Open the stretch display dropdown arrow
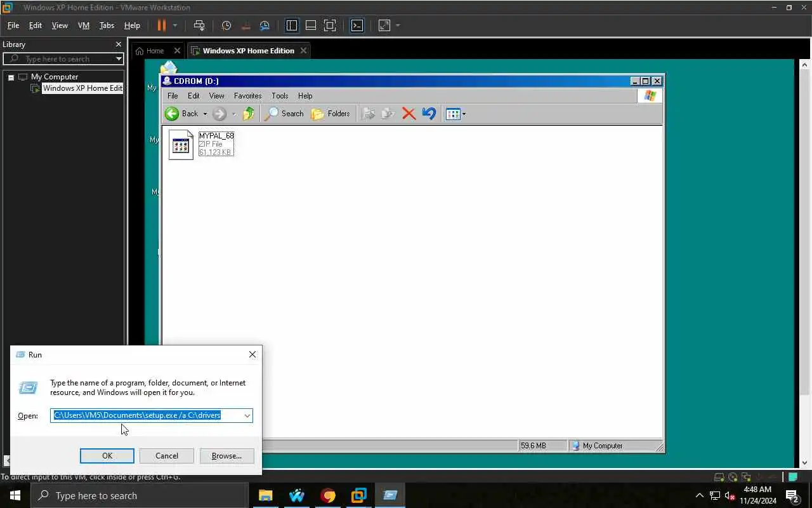 (398, 25)
